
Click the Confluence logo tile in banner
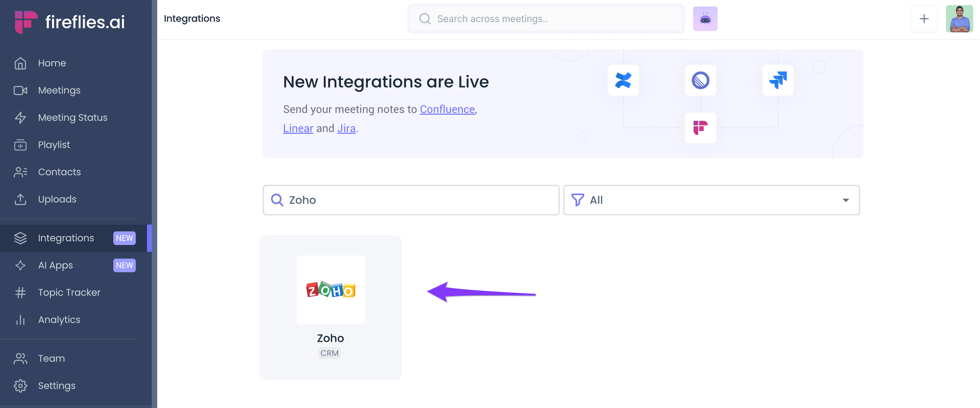623,80
